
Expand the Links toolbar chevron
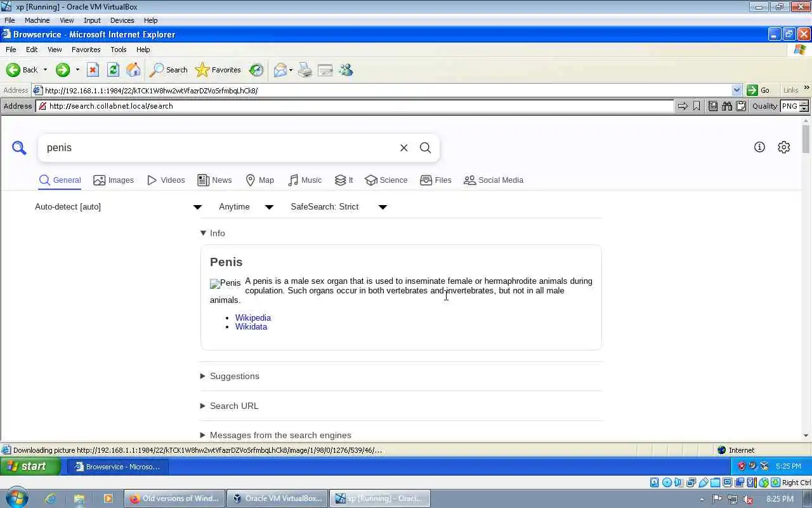click(807, 88)
